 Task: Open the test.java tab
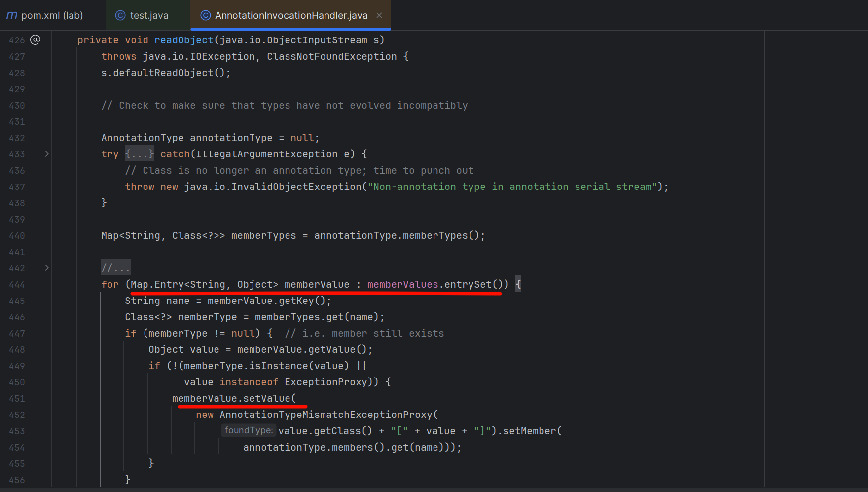pyautogui.click(x=149, y=16)
